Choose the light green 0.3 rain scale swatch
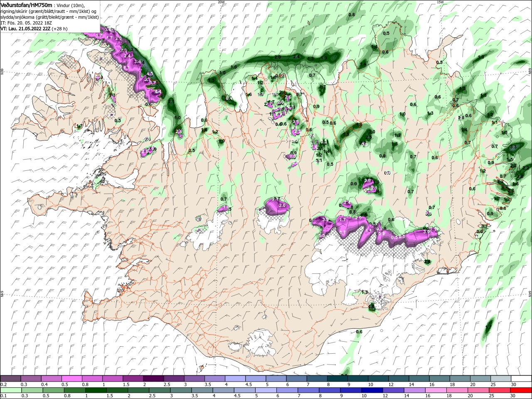Image resolution: width=532 pixels, height=399 pixels. click(x=32, y=390)
